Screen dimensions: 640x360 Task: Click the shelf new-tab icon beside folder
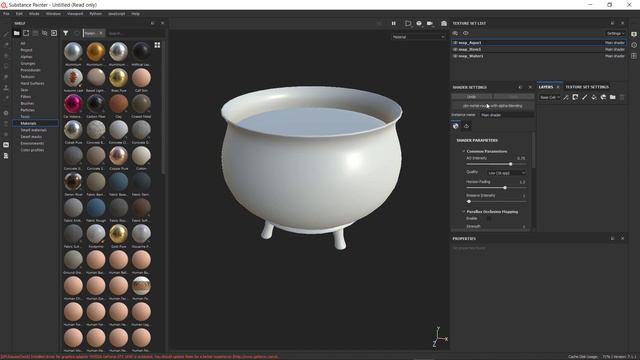click(26, 33)
